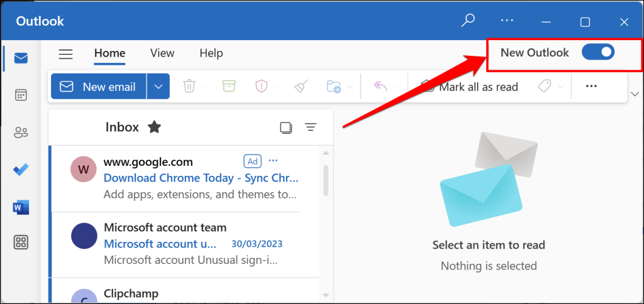
Task: Expand the Categorize dropdown arrow
Action: pyautogui.click(x=560, y=87)
